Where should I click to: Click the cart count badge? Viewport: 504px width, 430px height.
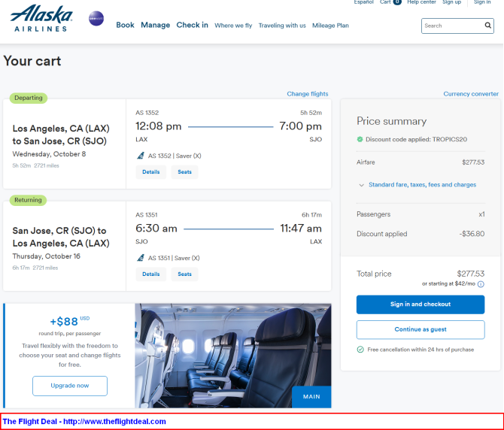coord(397,2)
